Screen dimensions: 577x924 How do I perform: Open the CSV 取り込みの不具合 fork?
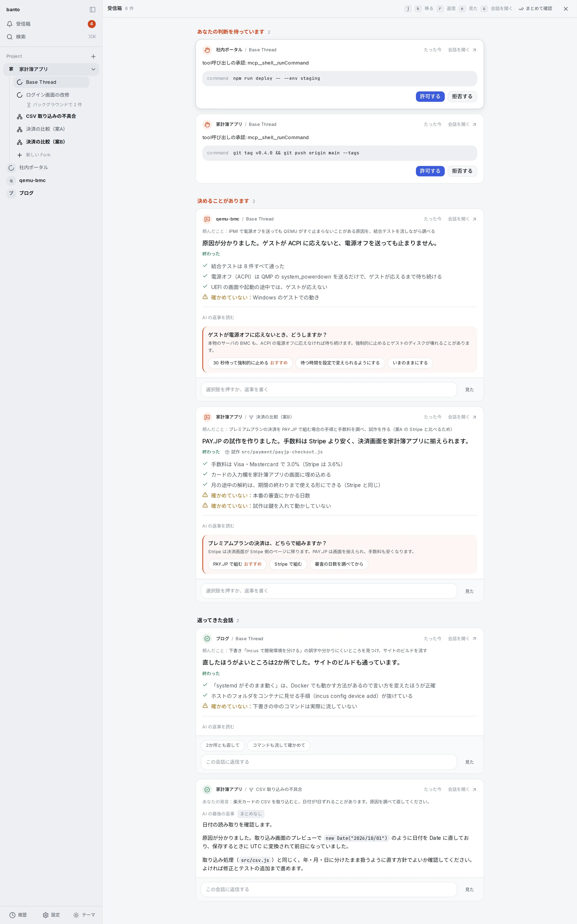[51, 116]
